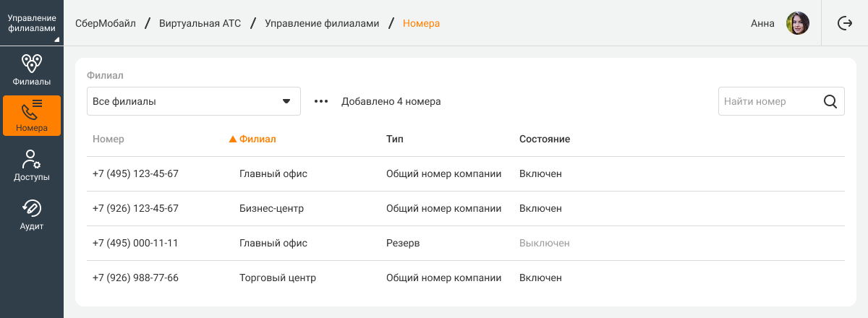Select the Номера phone icon in sidebar
The width and height of the screenshot is (868, 318).
32,111
